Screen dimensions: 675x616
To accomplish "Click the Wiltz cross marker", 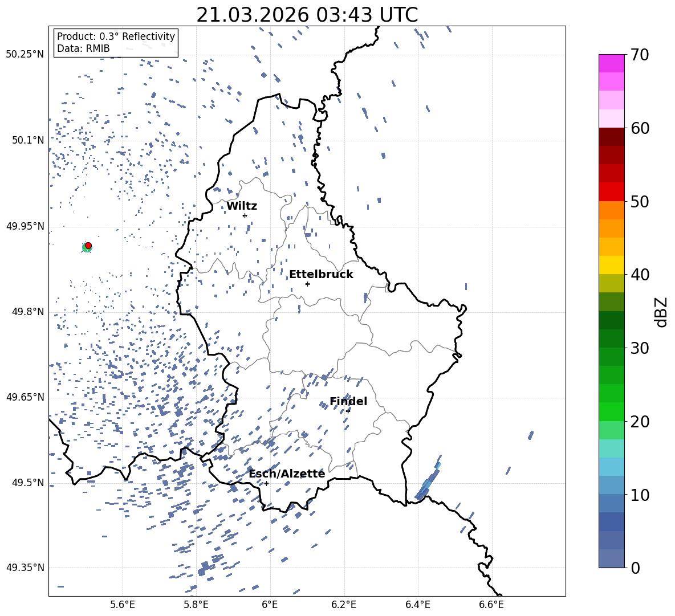I will coord(245,215).
